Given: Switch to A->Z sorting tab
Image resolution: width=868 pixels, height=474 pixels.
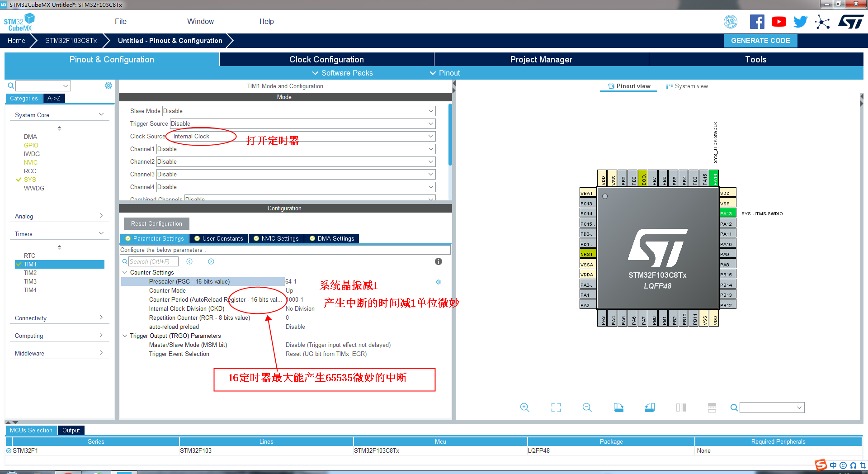Looking at the screenshot, I should coord(54,98).
